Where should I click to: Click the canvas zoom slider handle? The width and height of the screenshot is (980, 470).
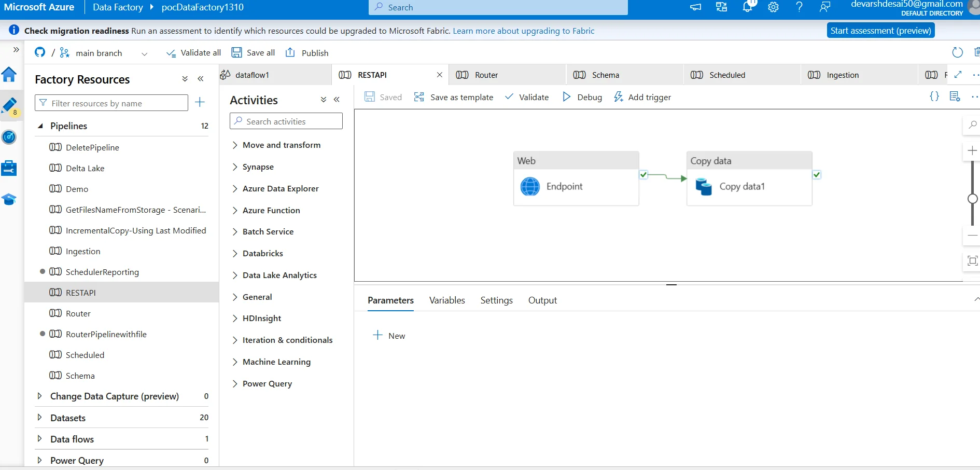point(972,199)
